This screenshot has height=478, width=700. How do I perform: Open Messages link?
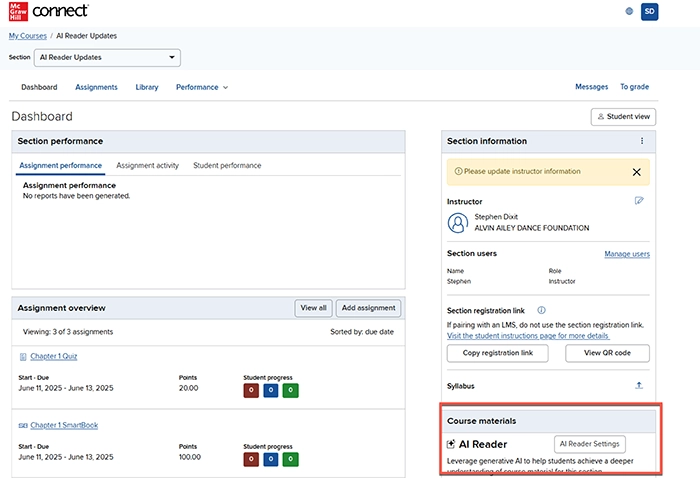(592, 87)
